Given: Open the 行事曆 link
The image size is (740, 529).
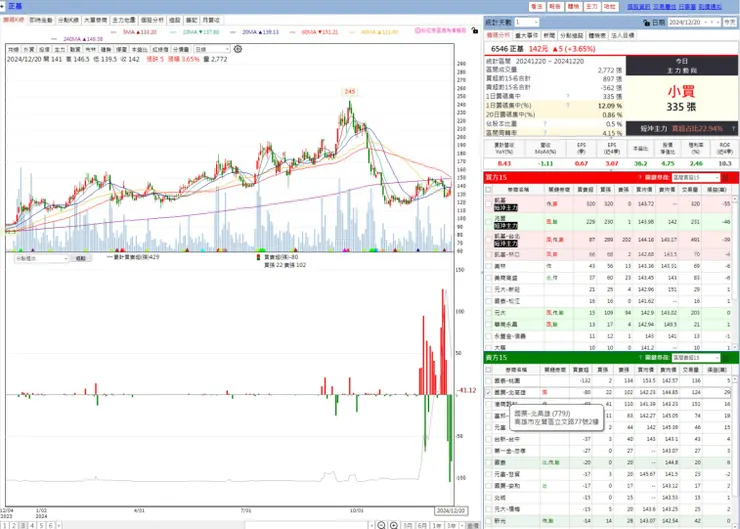Looking at the screenshot, I should click(x=687, y=7).
